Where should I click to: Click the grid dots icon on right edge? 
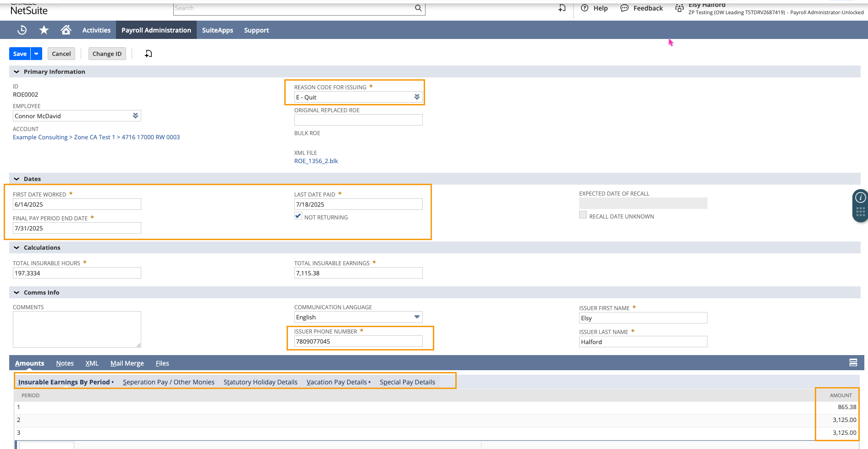[861, 212]
